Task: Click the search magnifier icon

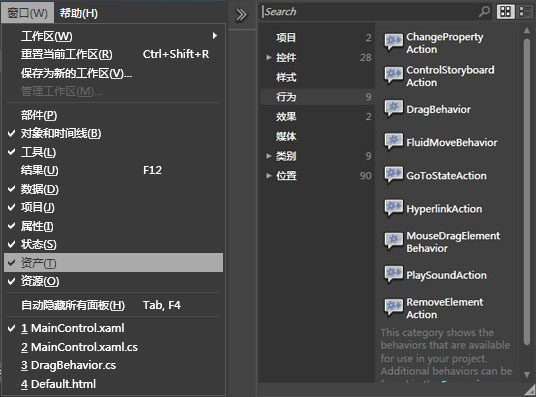Action: click(484, 12)
